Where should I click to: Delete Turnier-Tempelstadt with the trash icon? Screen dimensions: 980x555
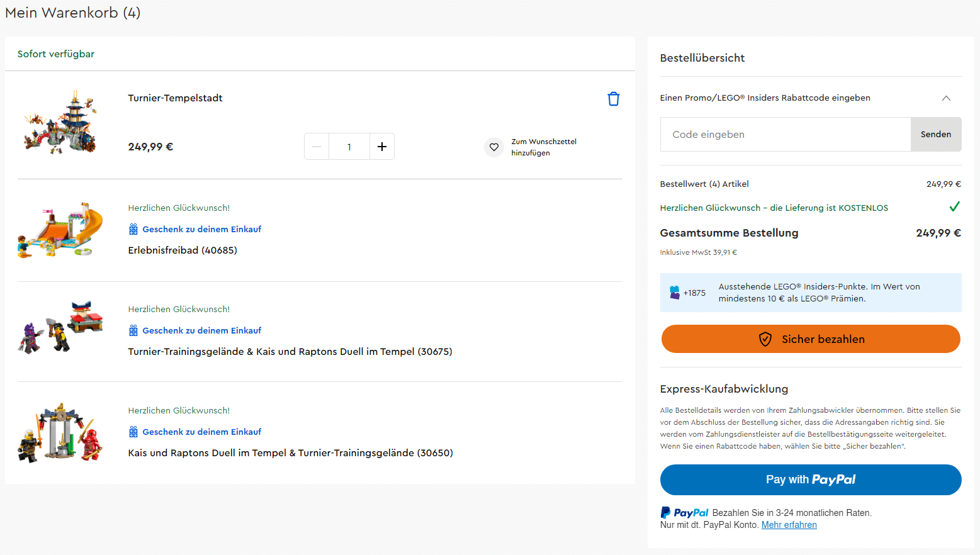click(x=614, y=99)
